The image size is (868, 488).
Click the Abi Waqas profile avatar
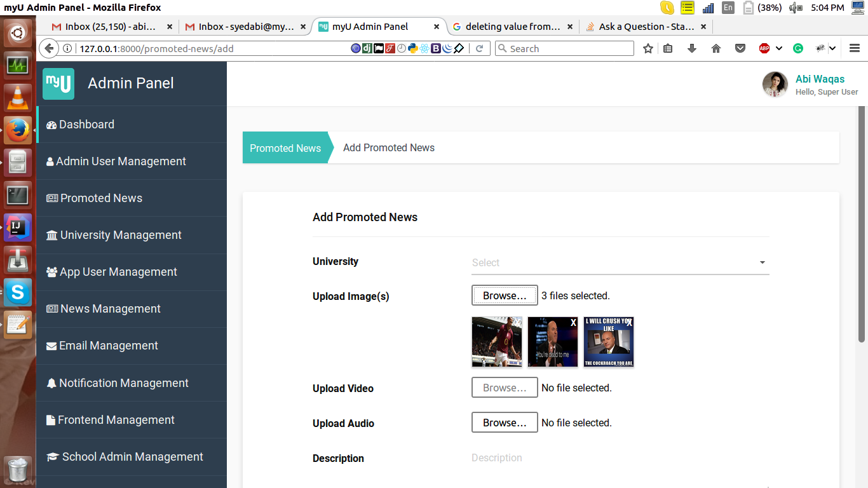775,85
